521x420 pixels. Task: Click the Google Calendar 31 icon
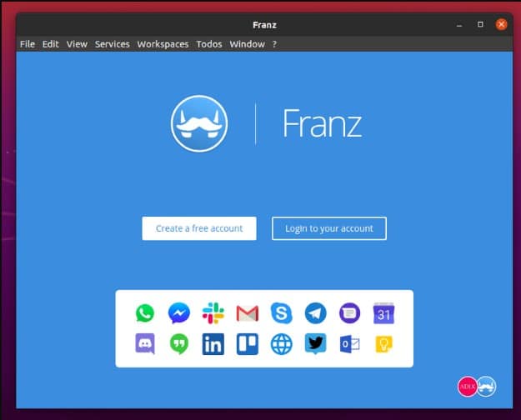(383, 313)
